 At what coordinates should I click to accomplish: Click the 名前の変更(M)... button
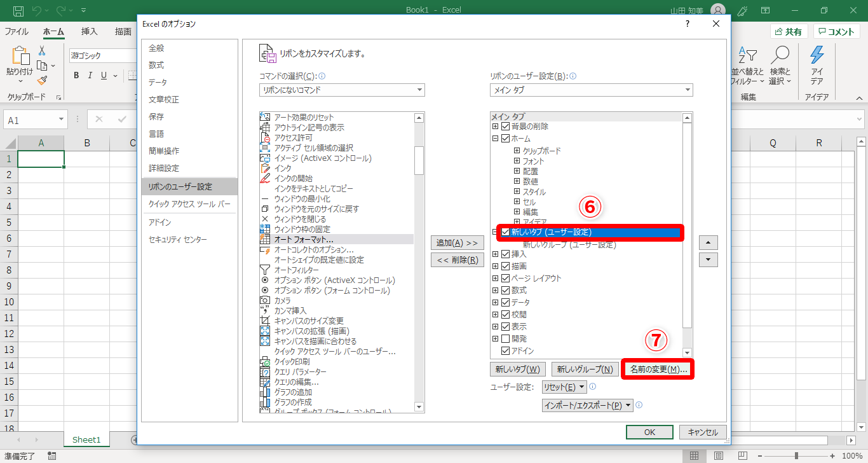point(658,370)
